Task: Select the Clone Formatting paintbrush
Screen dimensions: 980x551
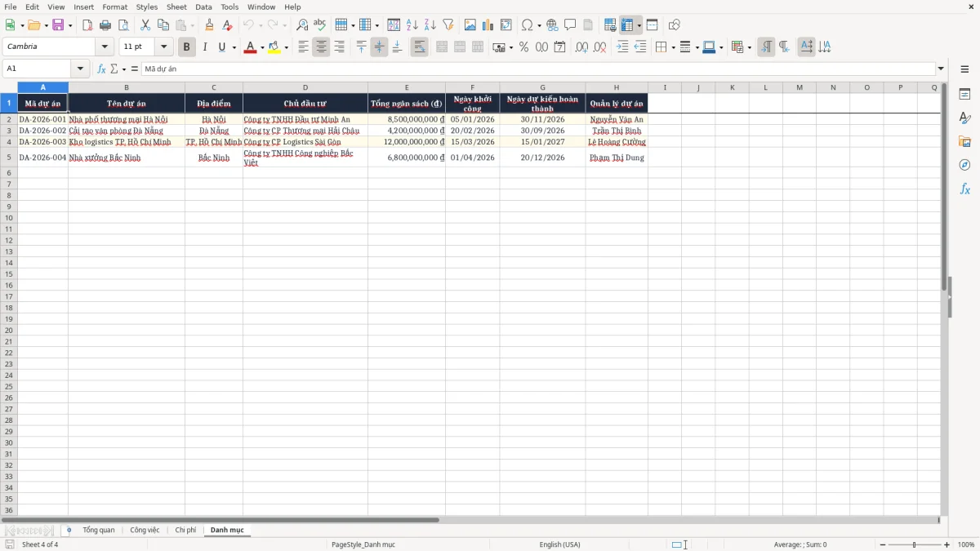Action: [210, 25]
